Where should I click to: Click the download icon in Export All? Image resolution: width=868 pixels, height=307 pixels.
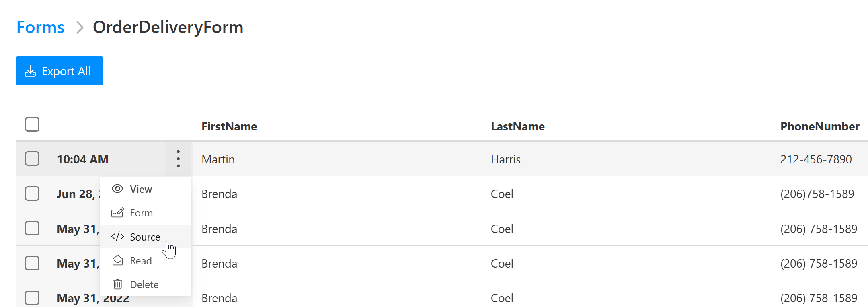pos(30,71)
